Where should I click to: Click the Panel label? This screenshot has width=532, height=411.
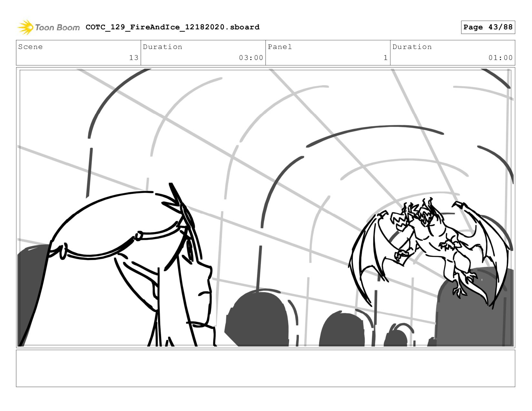[x=280, y=47]
